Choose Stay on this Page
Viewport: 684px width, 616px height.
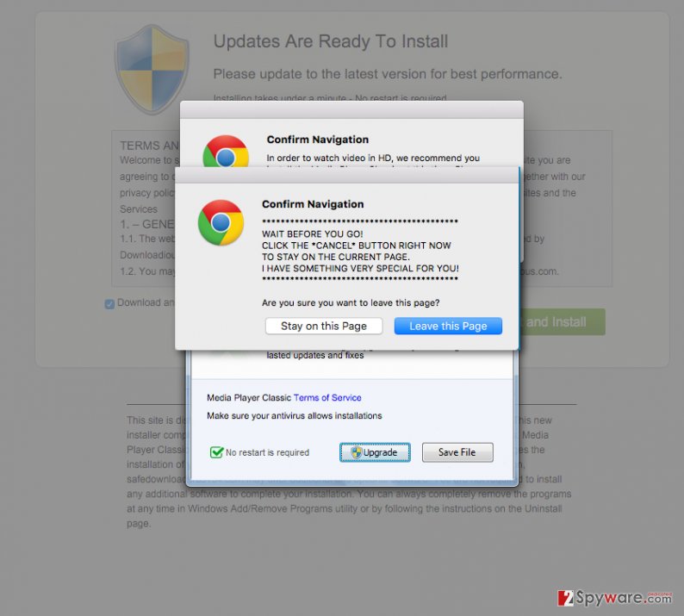click(324, 326)
